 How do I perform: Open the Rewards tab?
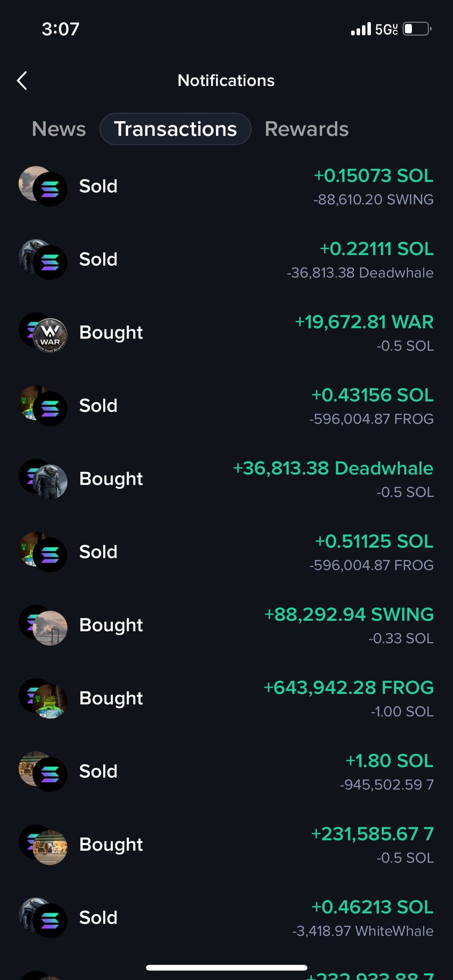(x=306, y=129)
